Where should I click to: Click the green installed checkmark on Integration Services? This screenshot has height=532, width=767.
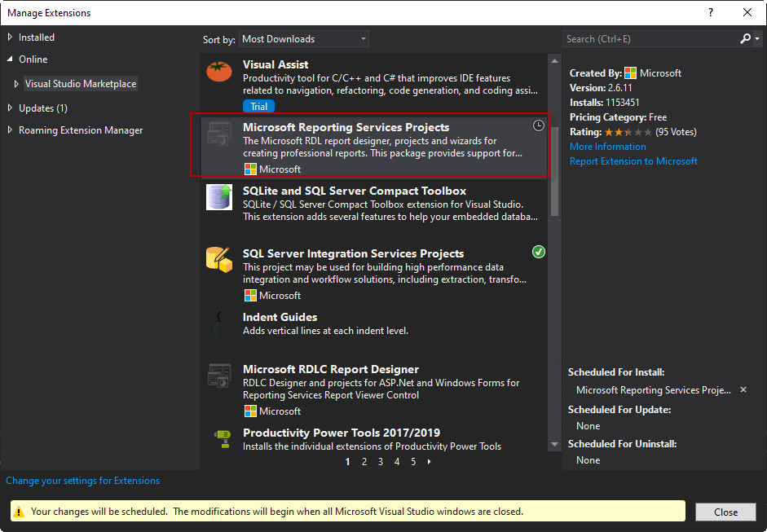(x=539, y=252)
